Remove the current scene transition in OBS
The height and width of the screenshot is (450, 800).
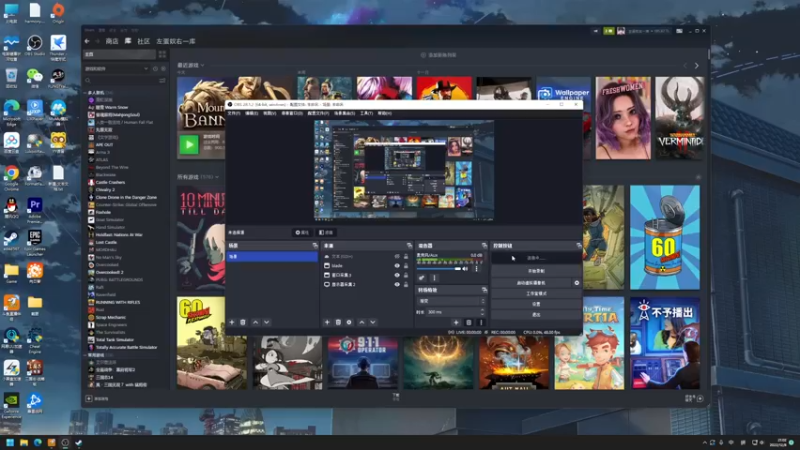point(468,322)
